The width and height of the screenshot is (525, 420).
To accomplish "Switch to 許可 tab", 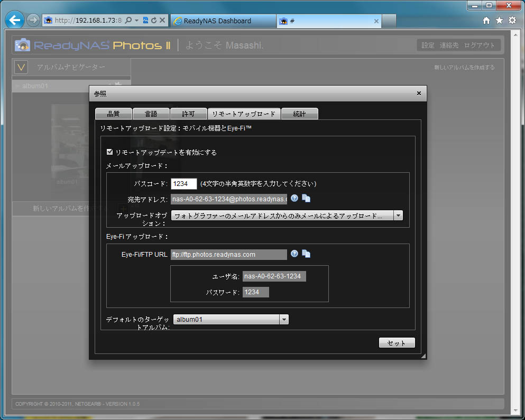I will 188,114.
